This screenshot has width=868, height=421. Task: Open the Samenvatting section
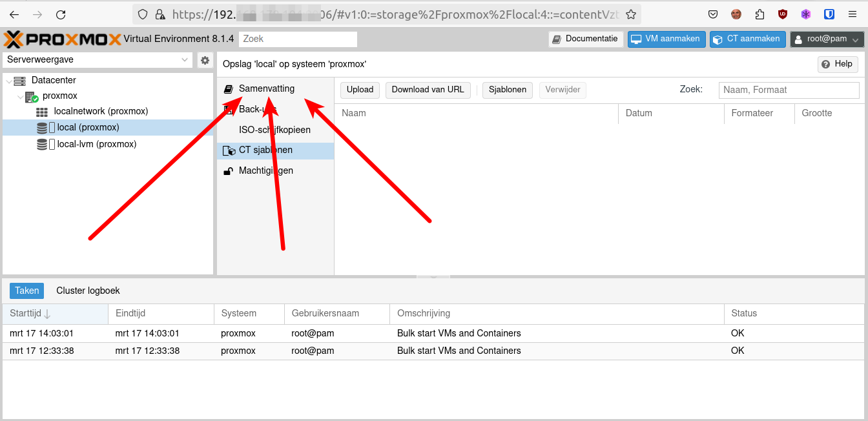coord(266,88)
